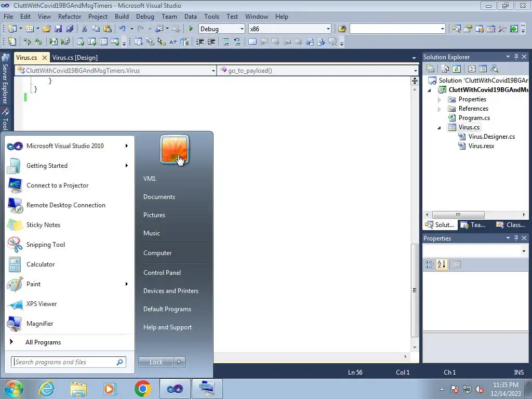Click the editor split bar handle

415,81
